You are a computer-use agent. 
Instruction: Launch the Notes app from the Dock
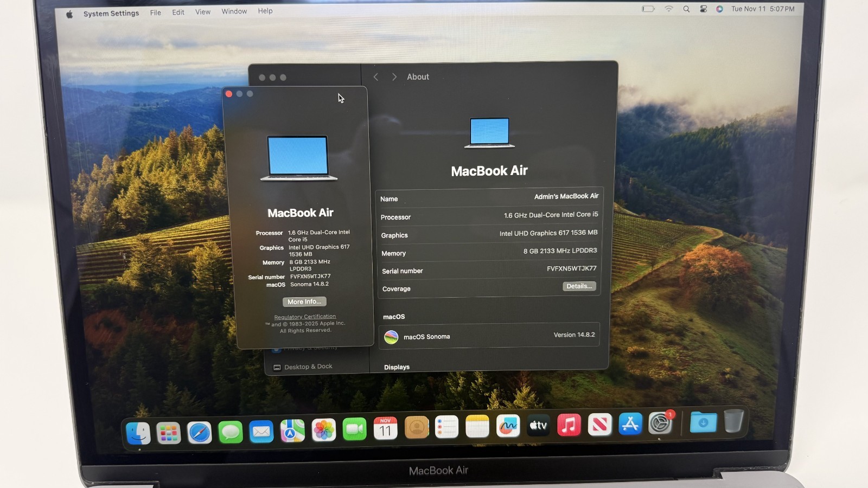[477, 427]
